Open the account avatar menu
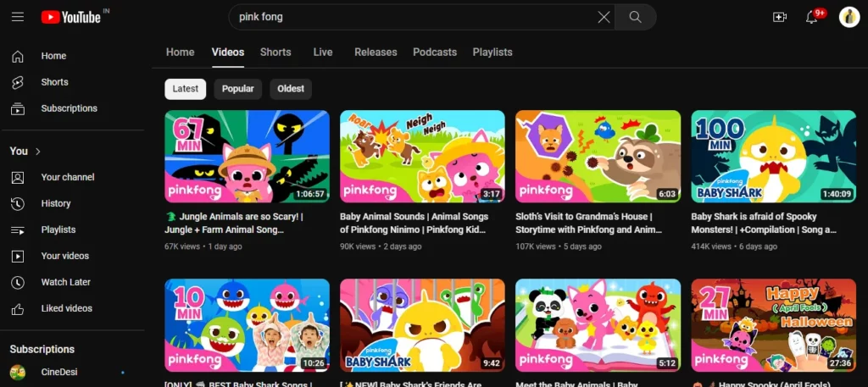 pyautogui.click(x=849, y=17)
